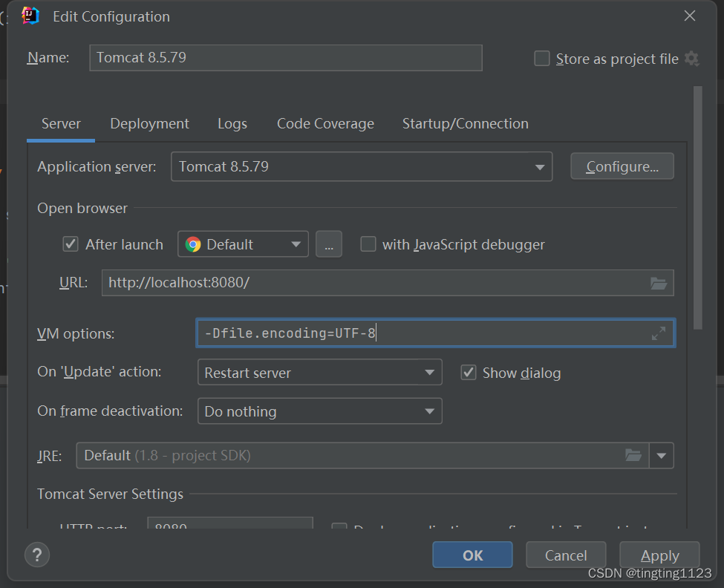
Task: Click the Chrome browser icon in dropdown
Action: 193,244
